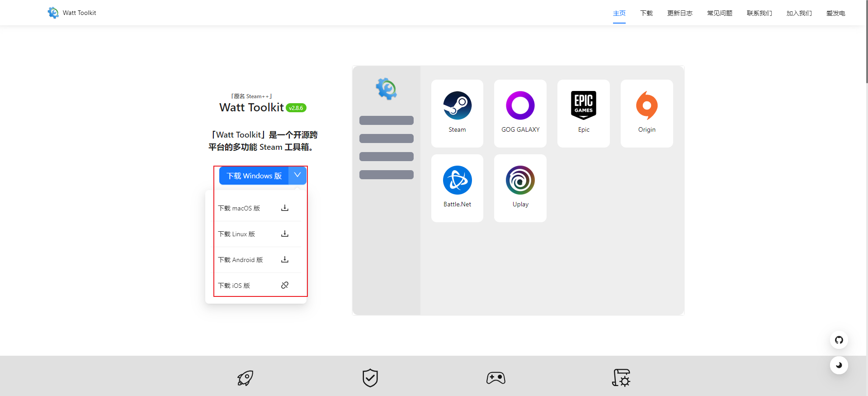Image resolution: width=868 pixels, height=396 pixels.
Task: Click the rocket feature icon
Action: [x=245, y=378]
